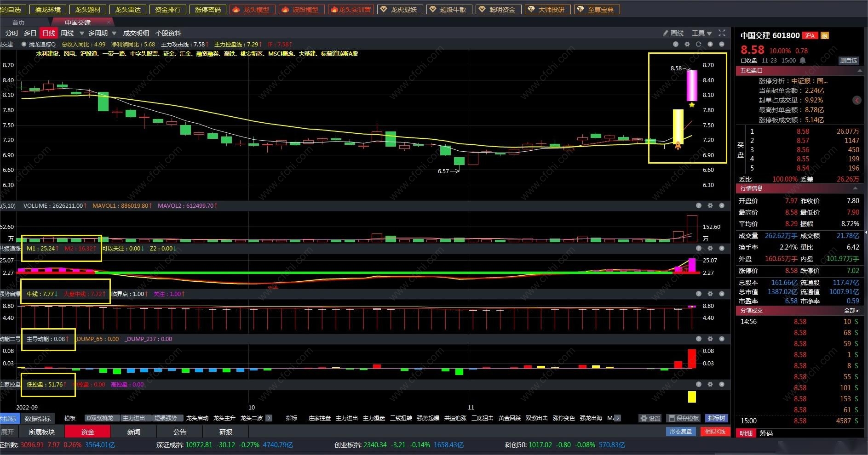Viewport: 868px width, 455px height.
Task: Select the 日线 daily chart tab
Action: click(49, 33)
